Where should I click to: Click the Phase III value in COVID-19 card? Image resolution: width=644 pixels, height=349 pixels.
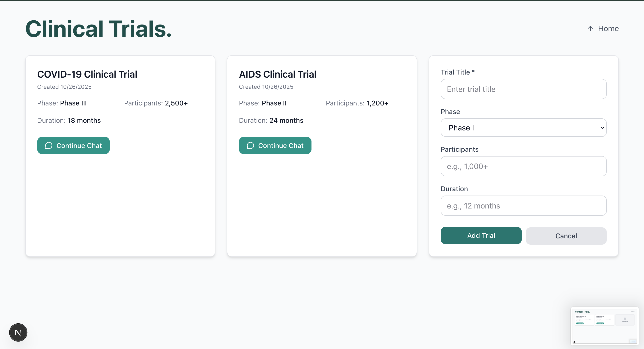click(x=73, y=103)
